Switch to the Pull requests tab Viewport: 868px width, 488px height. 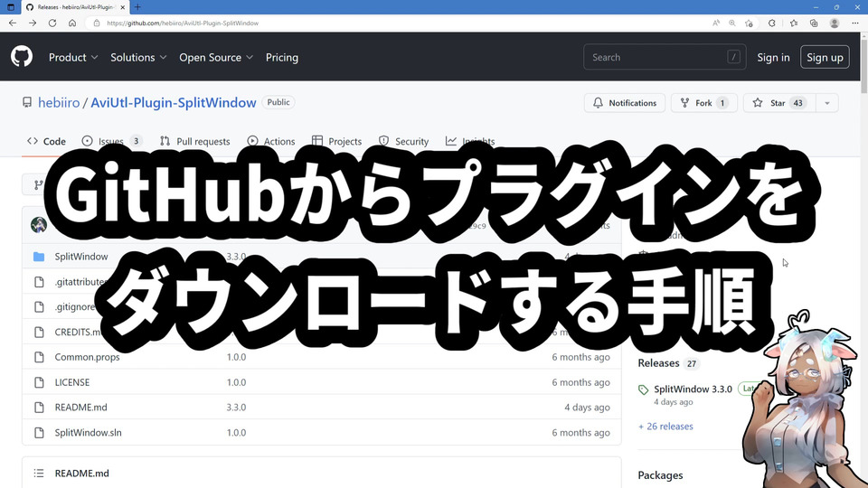tap(195, 142)
